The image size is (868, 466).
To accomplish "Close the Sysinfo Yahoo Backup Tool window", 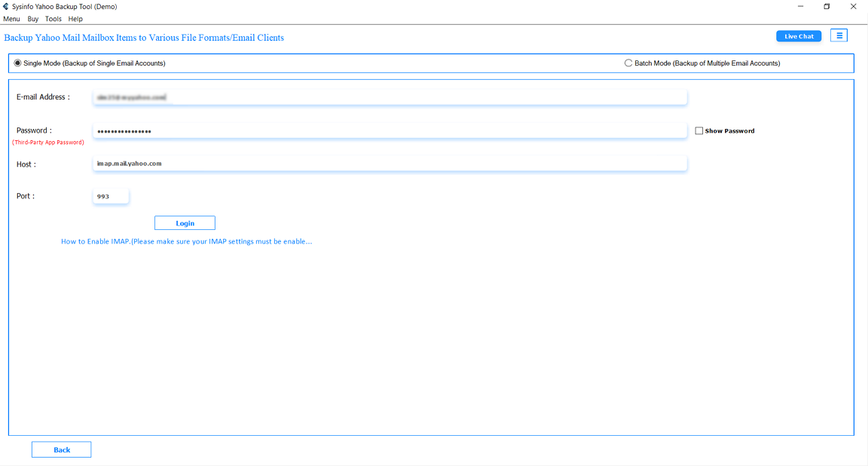I will 853,7.
